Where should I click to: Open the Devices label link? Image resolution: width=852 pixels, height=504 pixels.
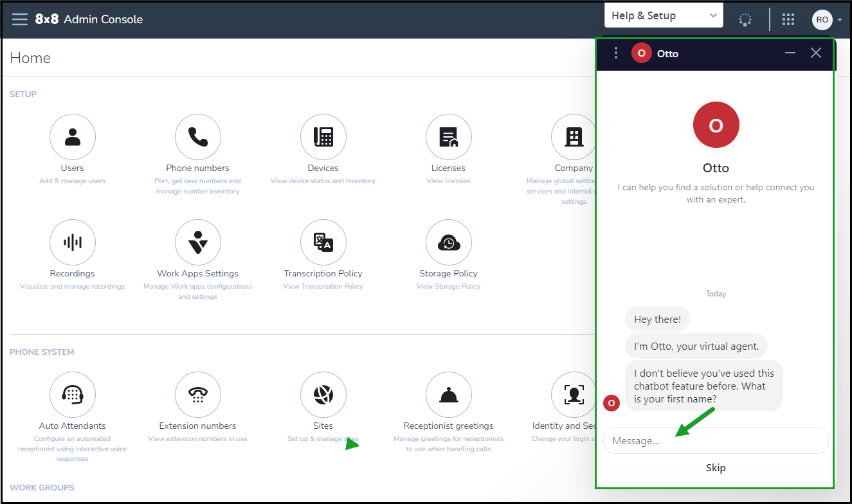pyautogui.click(x=323, y=168)
